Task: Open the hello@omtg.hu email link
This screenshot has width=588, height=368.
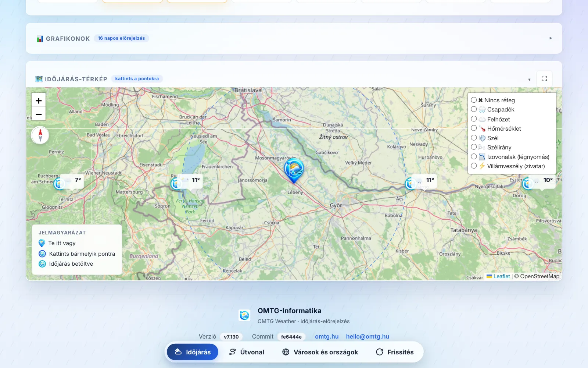Action: point(367,336)
